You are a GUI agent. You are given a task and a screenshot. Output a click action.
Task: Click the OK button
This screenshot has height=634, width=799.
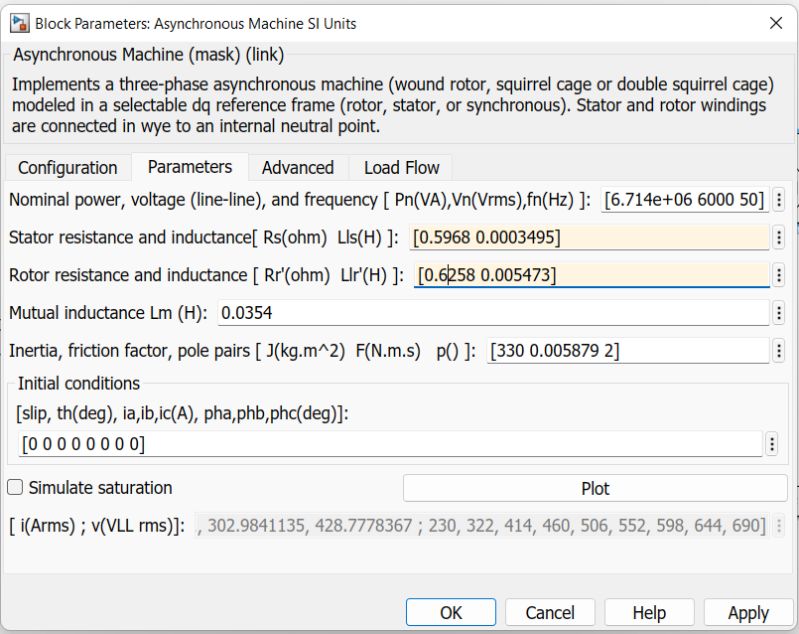(451, 612)
